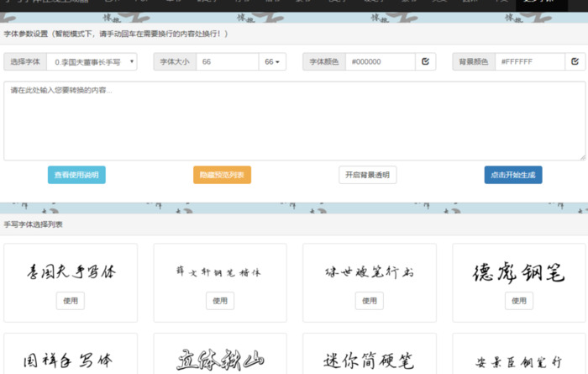Screen dimensions: 588x374
Task: Click 使用 under 李国夫手写体 font
Action: point(71,301)
